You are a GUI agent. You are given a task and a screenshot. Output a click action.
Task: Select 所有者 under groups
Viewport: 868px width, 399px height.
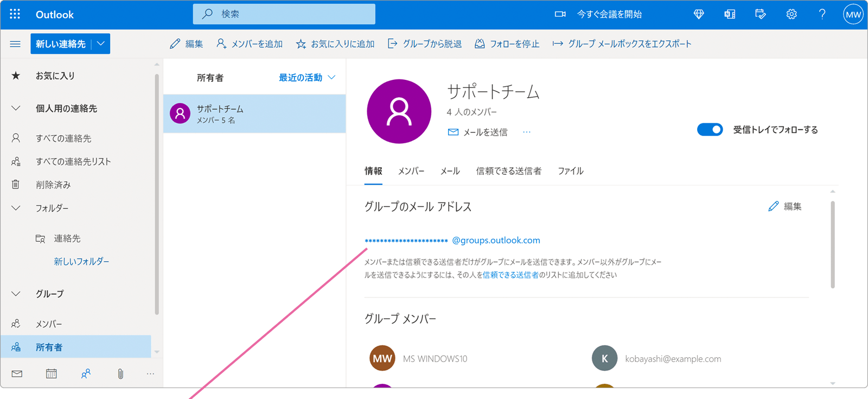pos(76,347)
